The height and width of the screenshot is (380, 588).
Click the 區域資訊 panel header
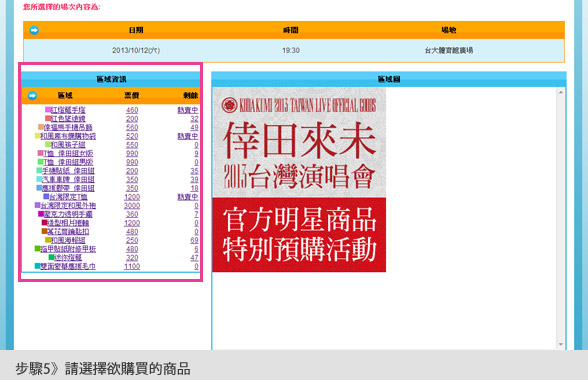pos(111,79)
